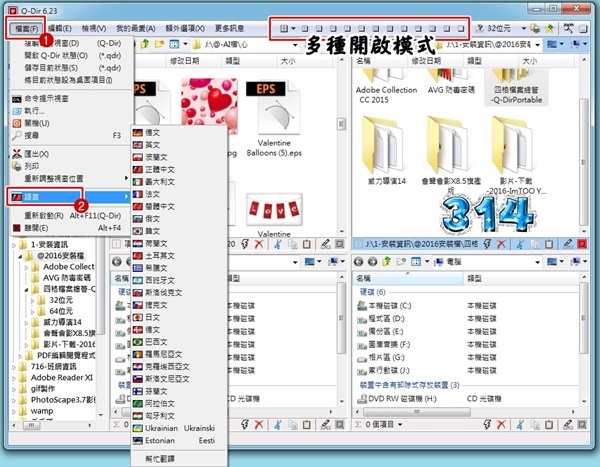Click the delete X icon in top-left pane bar
Viewport: 600px width, 467px height.
click(259, 244)
